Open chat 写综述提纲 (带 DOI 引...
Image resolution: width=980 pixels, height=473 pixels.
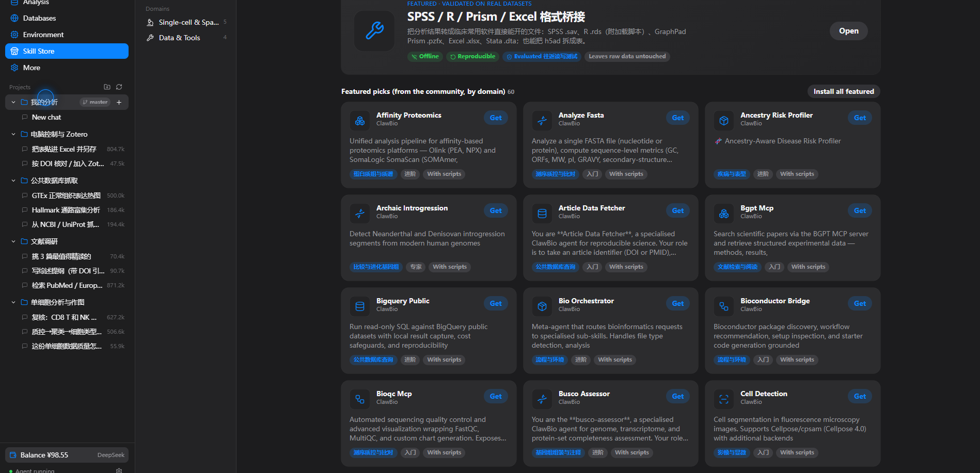73,271
